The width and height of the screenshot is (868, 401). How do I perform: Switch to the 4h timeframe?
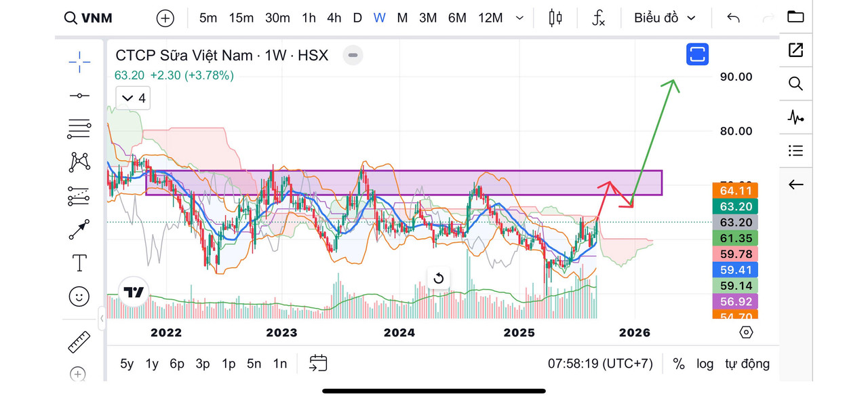point(334,18)
